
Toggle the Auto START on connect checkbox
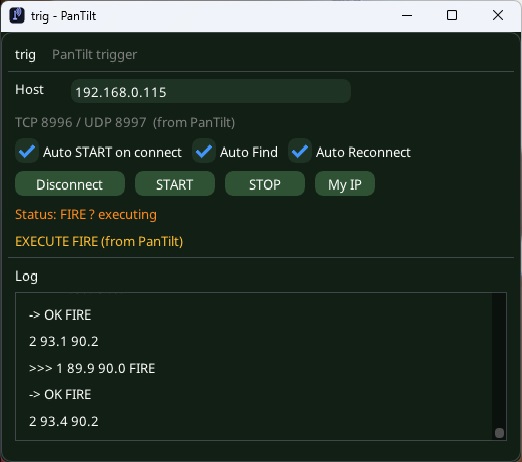click(27, 151)
